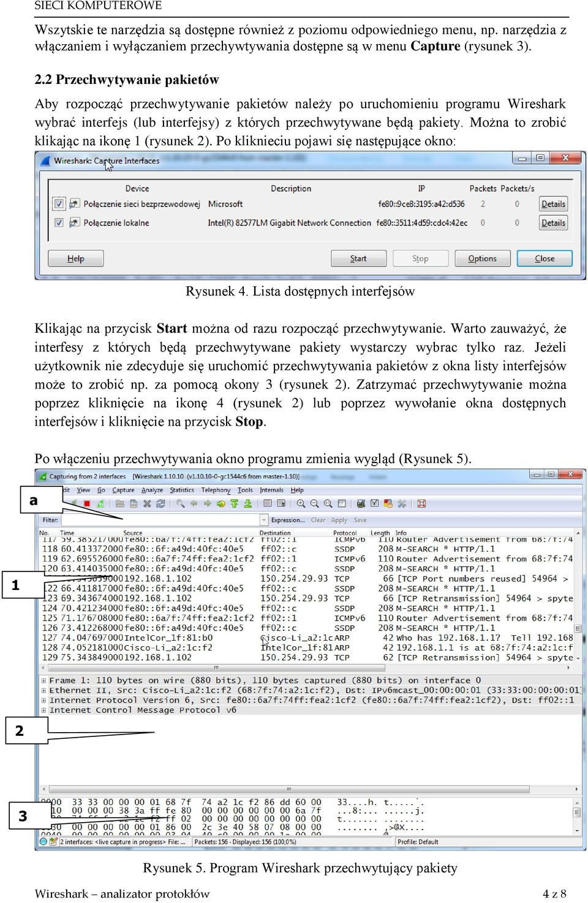Open coloring rules toolbar icon
The image size is (588, 903).
pyautogui.click(x=388, y=504)
